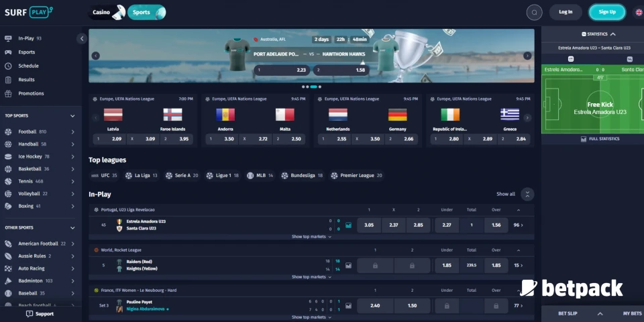Viewport: 644px width, 322px height.
Task: Expand the Baseball category chevron
Action: [x=72, y=293]
